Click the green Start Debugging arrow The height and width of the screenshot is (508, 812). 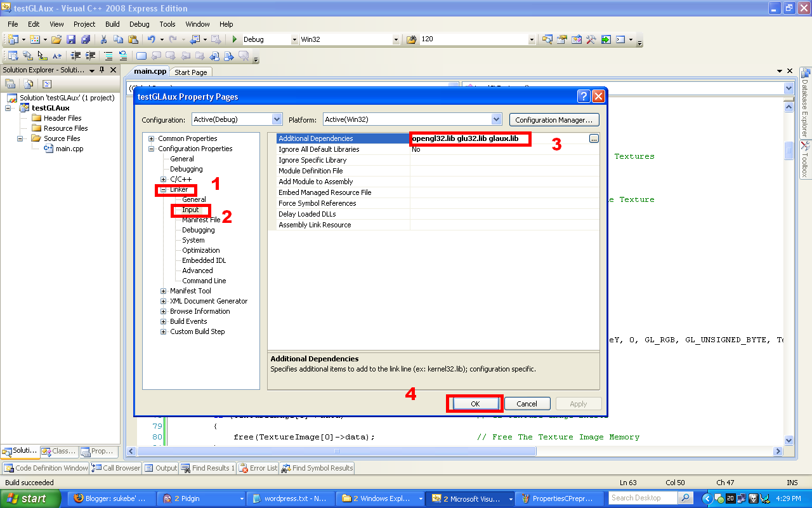[x=235, y=39]
